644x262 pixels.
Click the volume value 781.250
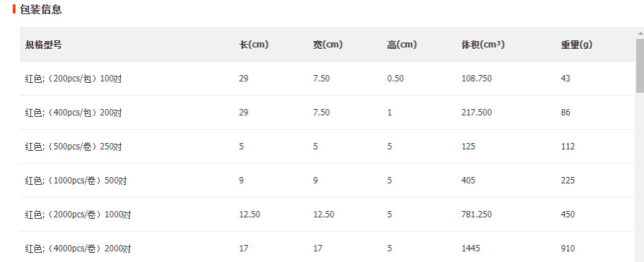[x=476, y=215]
